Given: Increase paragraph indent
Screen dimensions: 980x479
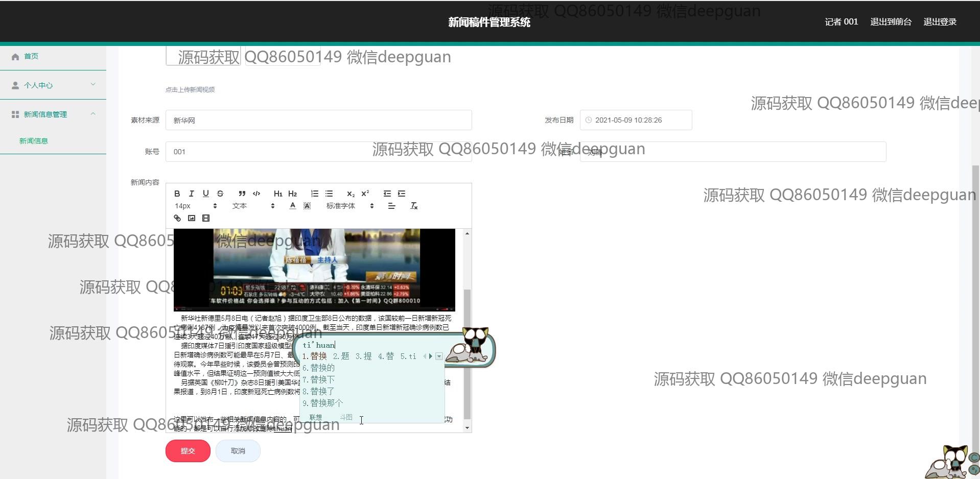Looking at the screenshot, I should pyautogui.click(x=402, y=194).
